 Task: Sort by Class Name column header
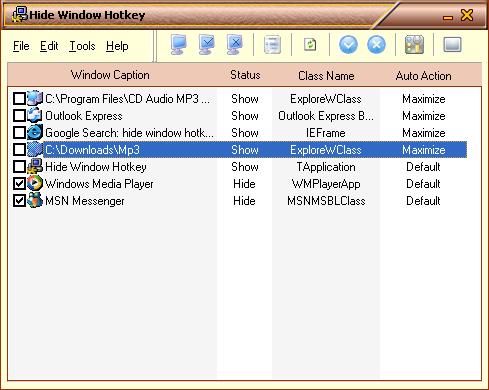pyautogui.click(x=326, y=76)
